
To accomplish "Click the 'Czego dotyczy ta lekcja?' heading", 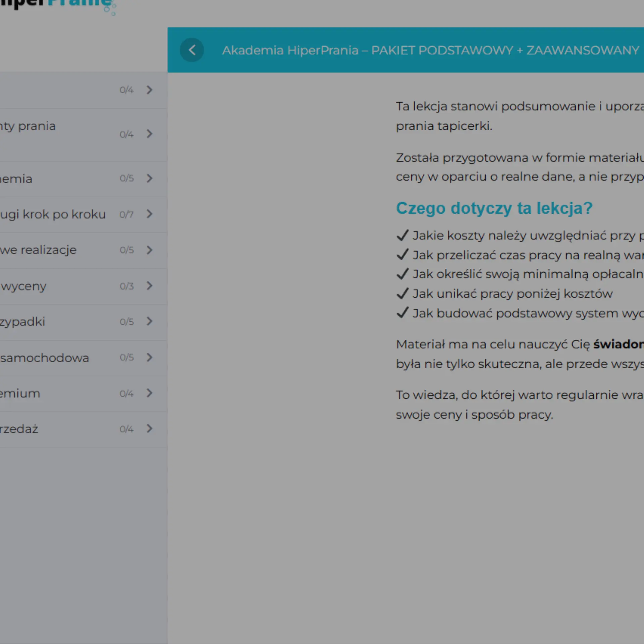I will click(494, 208).
